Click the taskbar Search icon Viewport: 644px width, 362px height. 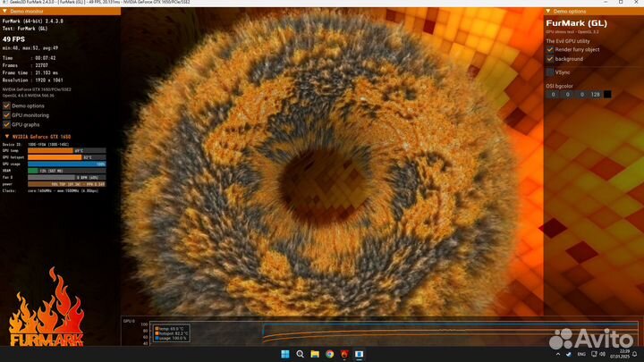[301, 354]
